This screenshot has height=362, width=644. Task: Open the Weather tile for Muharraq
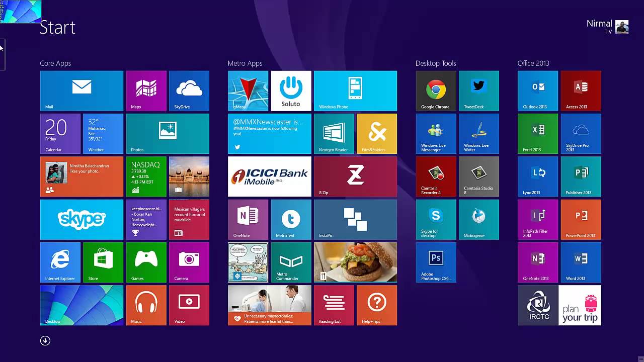tap(103, 134)
